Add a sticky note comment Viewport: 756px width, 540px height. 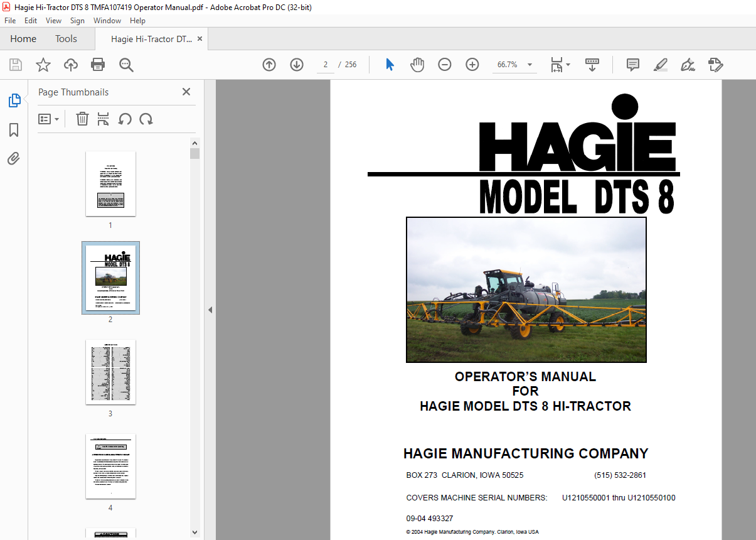(x=633, y=65)
